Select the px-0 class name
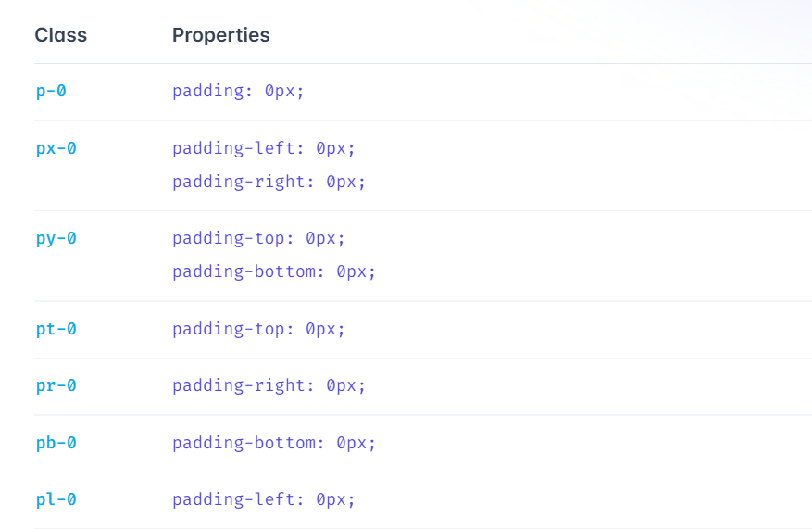 (56, 149)
